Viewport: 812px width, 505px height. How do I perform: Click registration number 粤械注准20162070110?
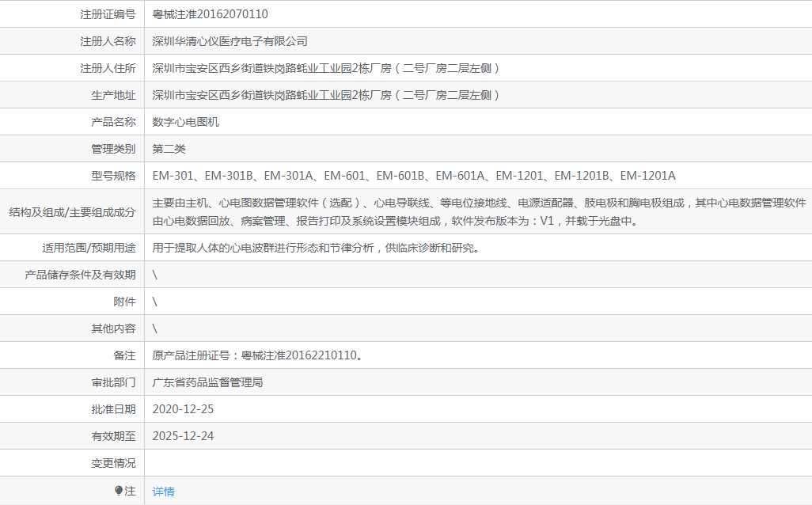click(x=210, y=14)
